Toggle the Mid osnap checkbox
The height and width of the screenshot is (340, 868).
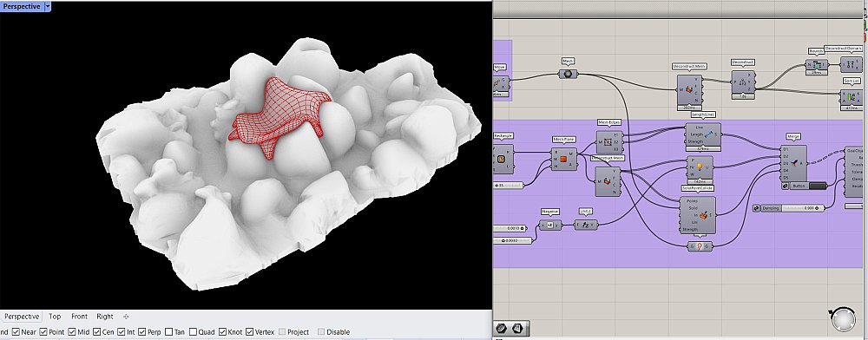click(73, 332)
